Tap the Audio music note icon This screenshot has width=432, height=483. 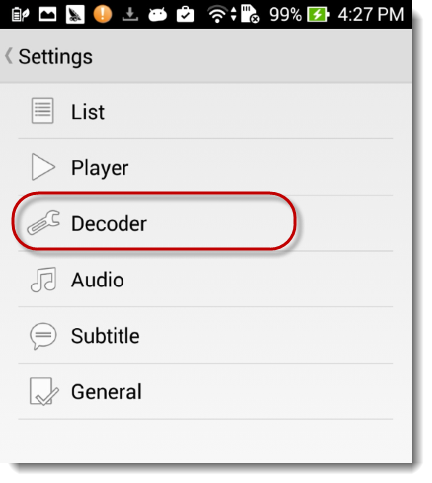[44, 279]
